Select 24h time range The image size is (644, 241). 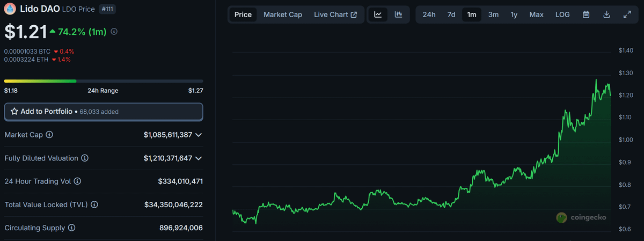[429, 14]
